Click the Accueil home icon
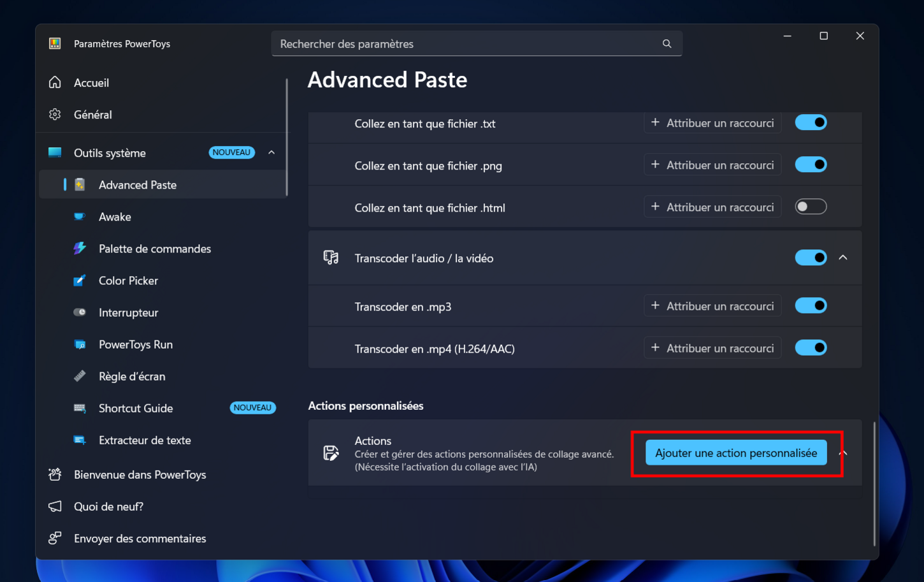924x582 pixels. coord(55,83)
